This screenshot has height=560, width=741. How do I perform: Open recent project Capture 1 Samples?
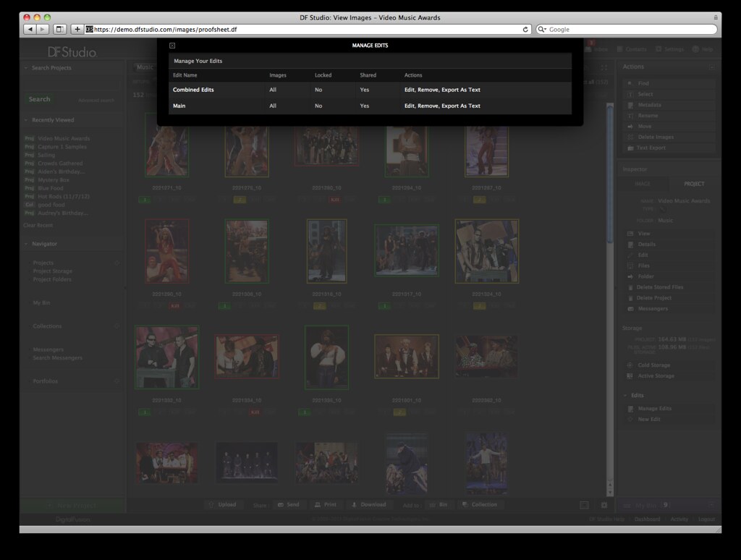62,147
